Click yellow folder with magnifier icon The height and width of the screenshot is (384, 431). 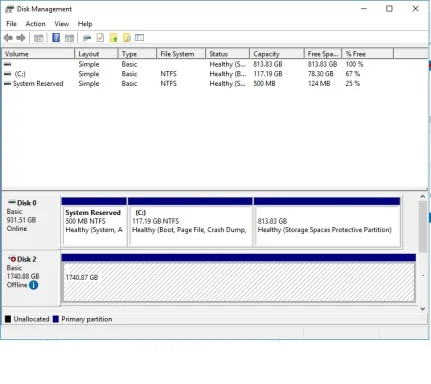click(x=127, y=38)
